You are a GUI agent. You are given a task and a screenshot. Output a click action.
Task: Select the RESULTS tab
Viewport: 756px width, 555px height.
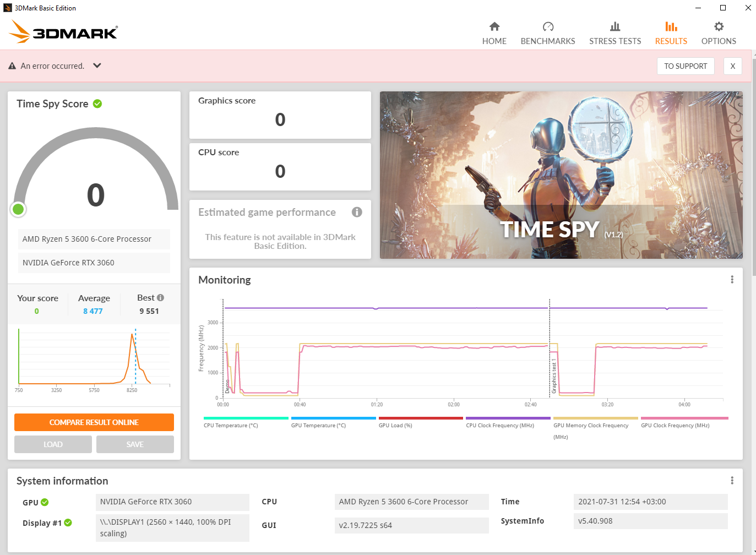click(671, 34)
